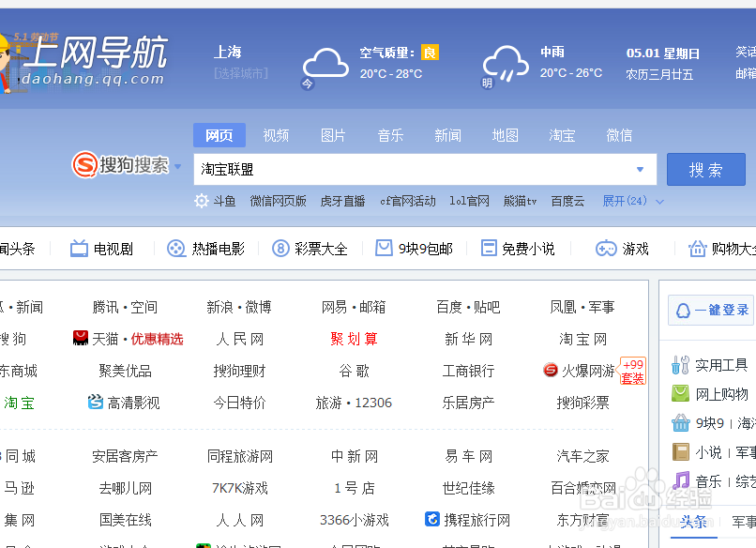Click the Ctrip dolphin icon
This screenshot has height=548, width=756.
click(432, 519)
